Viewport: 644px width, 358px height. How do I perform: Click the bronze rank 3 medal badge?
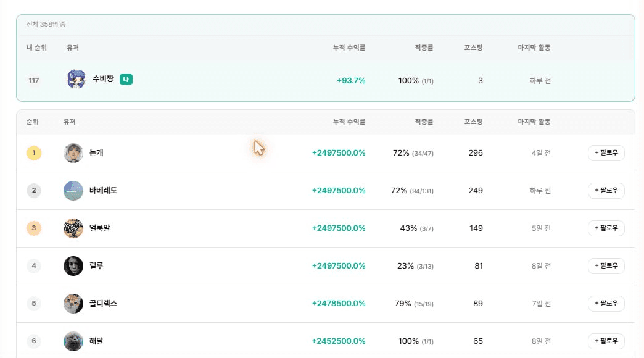click(34, 228)
